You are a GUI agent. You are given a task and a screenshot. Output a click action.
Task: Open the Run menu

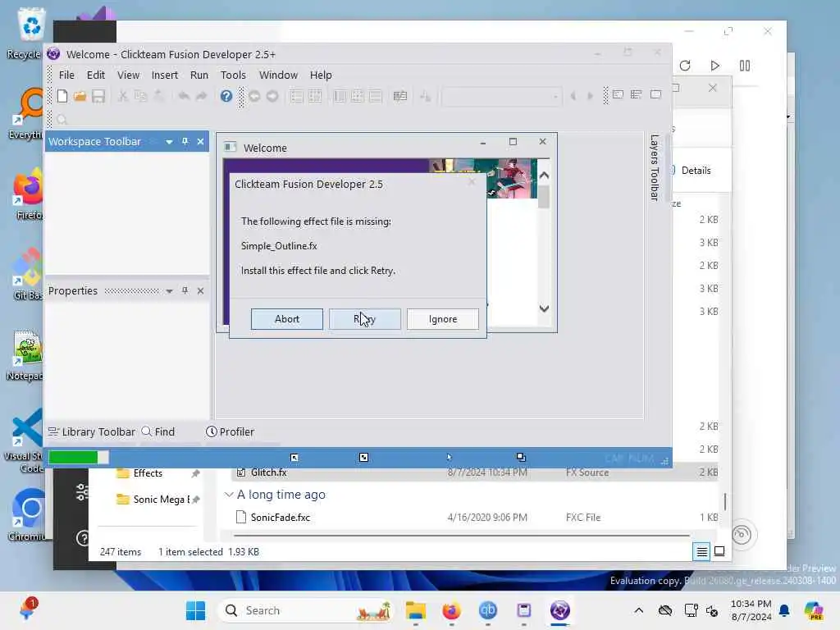(x=199, y=75)
